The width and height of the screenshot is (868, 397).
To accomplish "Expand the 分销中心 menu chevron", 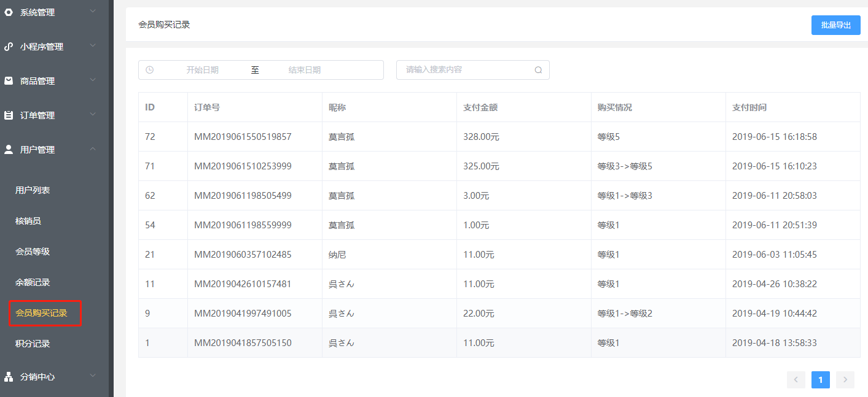I will click(x=93, y=376).
